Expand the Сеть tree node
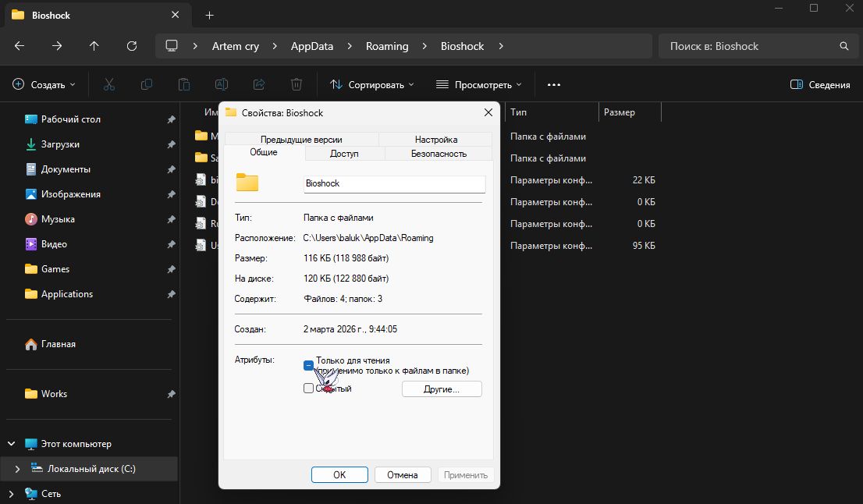 coord(11,494)
